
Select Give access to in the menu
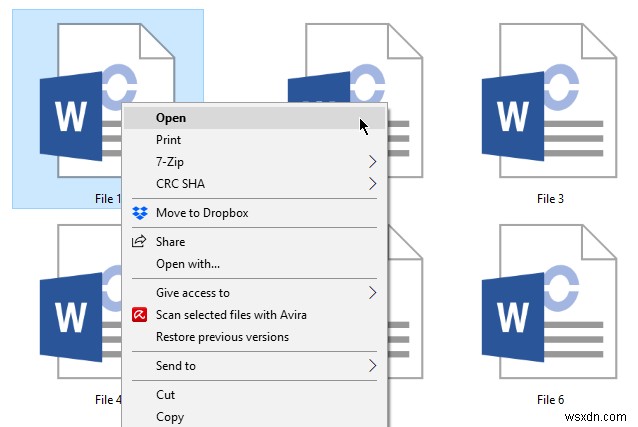coord(255,293)
